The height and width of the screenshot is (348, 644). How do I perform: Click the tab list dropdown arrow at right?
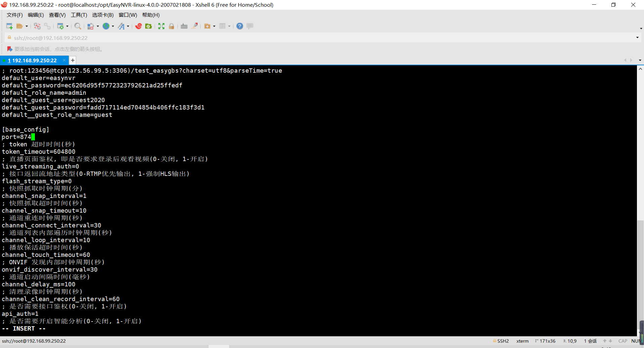tap(640, 60)
